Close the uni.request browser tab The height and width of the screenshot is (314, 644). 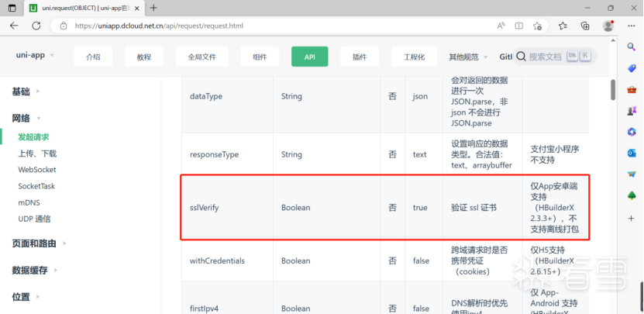[x=136, y=8]
